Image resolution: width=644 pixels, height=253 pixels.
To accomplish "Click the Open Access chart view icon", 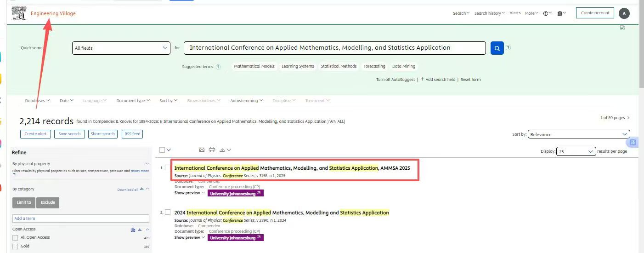I will [133, 230].
